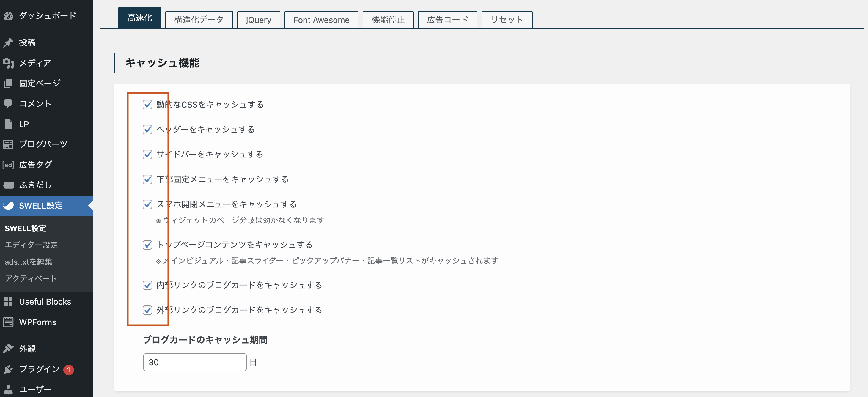
Task: Click the 動的なCSSをキャッシュする label
Action: [210, 104]
